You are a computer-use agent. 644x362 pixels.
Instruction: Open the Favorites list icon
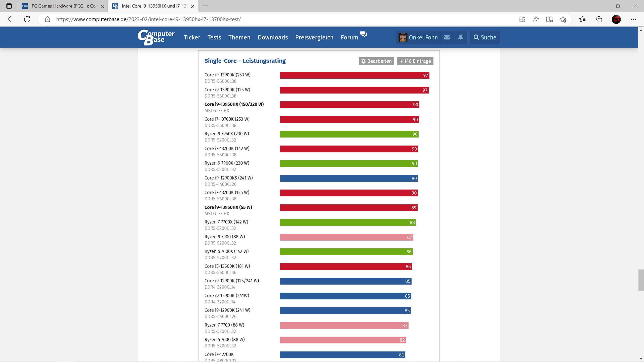pos(582,19)
